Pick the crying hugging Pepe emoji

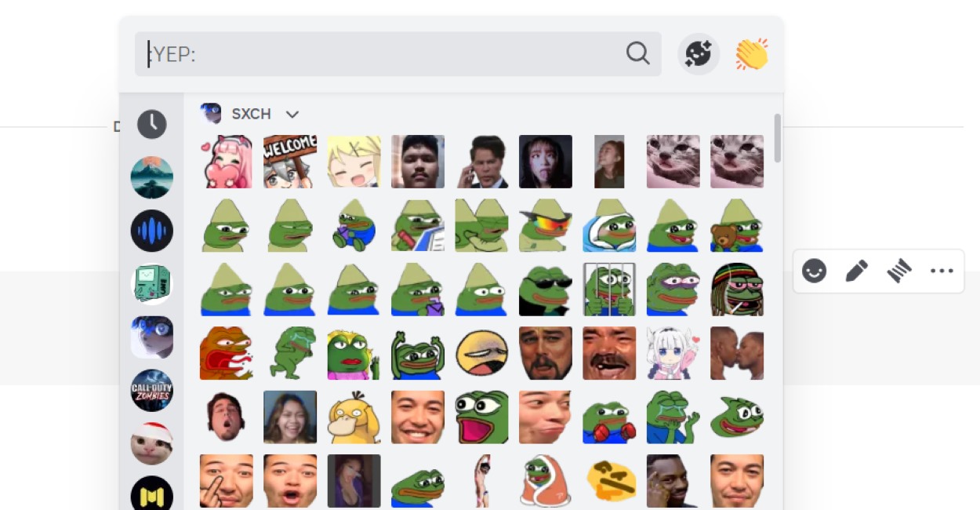673,417
